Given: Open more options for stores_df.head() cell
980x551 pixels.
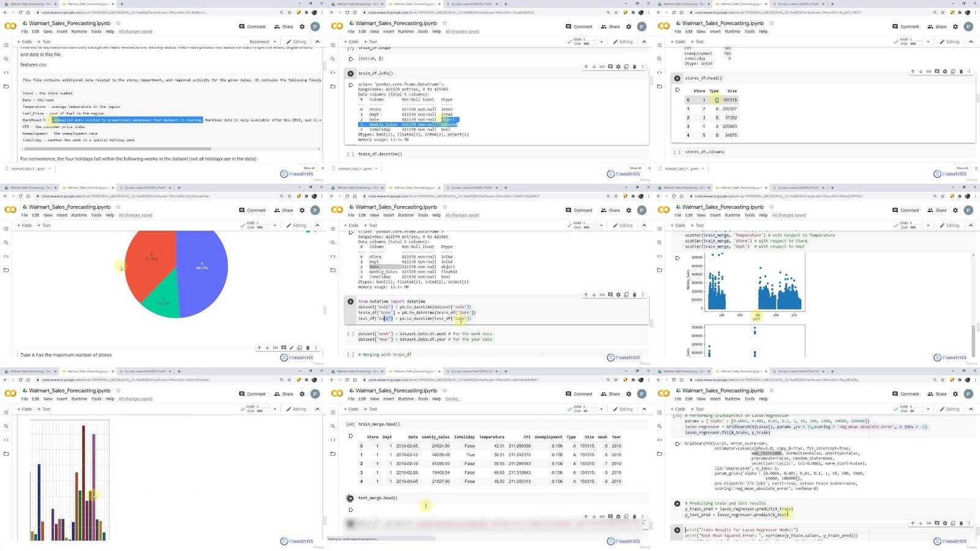Looking at the screenshot, I should (x=968, y=72).
